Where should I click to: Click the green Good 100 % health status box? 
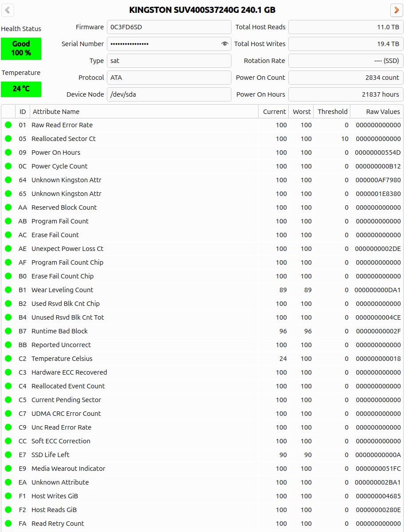coord(21,48)
